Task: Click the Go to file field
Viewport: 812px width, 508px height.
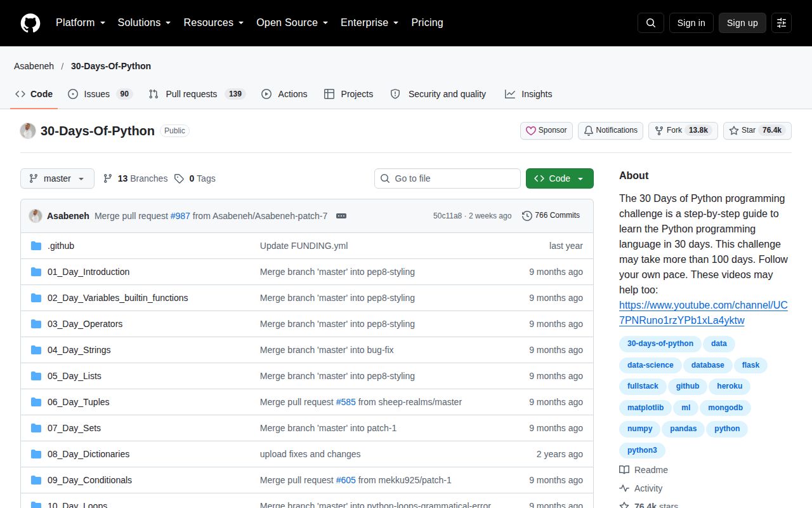Action: tap(447, 178)
